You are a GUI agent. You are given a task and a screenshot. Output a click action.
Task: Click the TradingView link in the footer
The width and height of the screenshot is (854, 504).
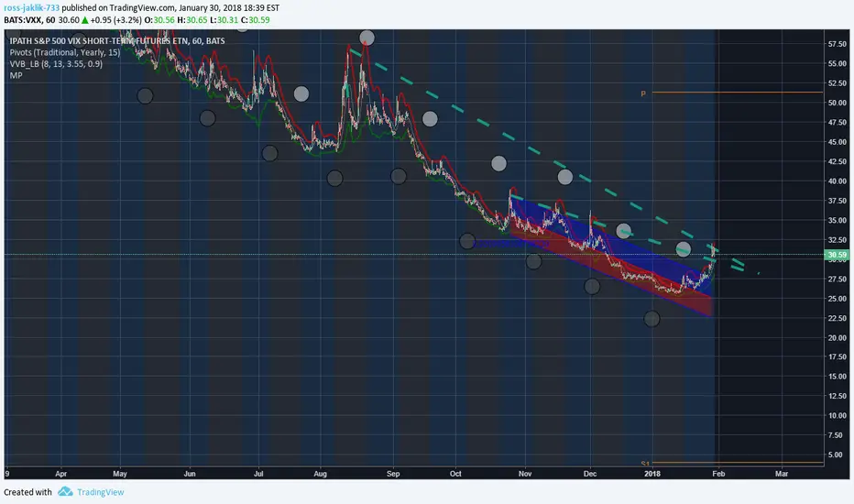(x=100, y=492)
